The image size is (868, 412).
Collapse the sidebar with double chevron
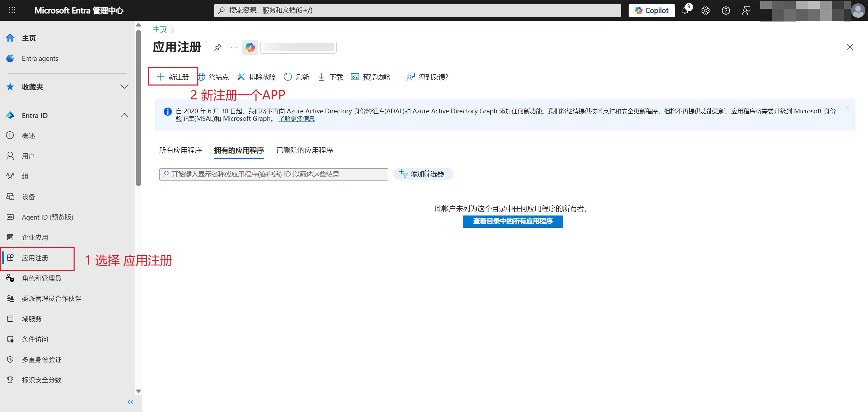pos(130,402)
